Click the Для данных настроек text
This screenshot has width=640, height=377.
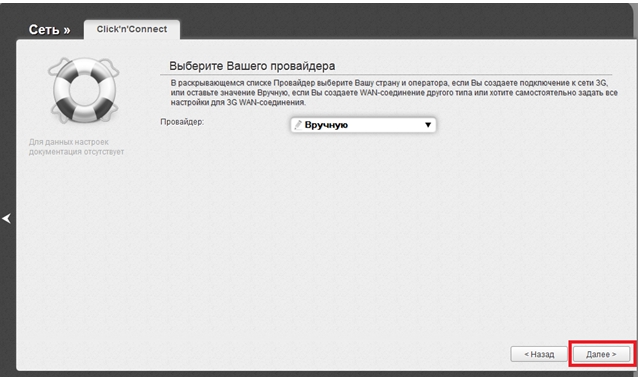coord(69,142)
